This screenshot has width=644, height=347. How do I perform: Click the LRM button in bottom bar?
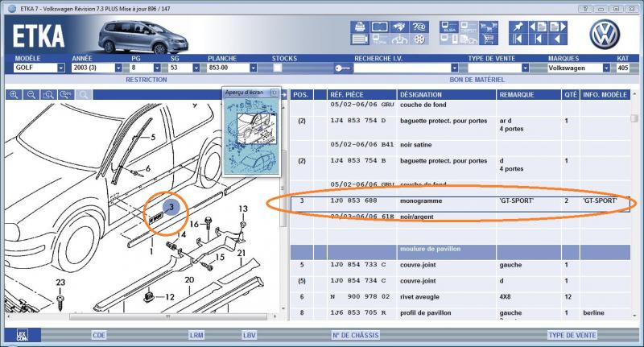(196, 335)
